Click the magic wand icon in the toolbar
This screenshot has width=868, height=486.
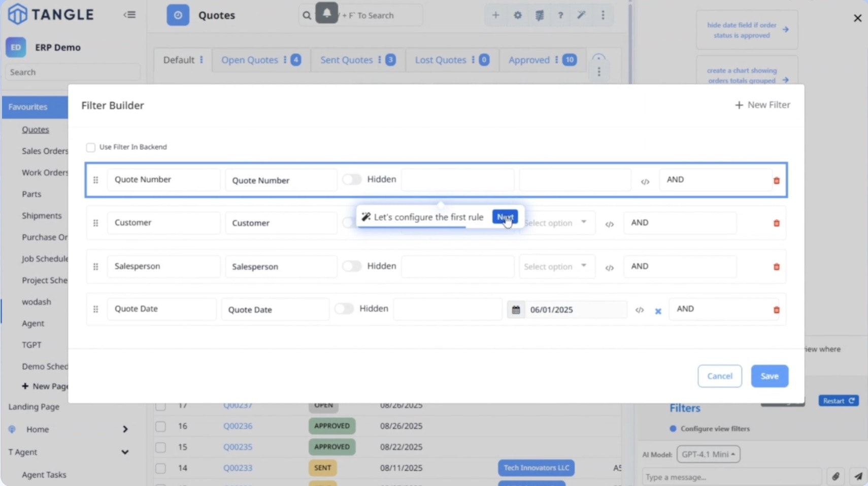point(582,15)
